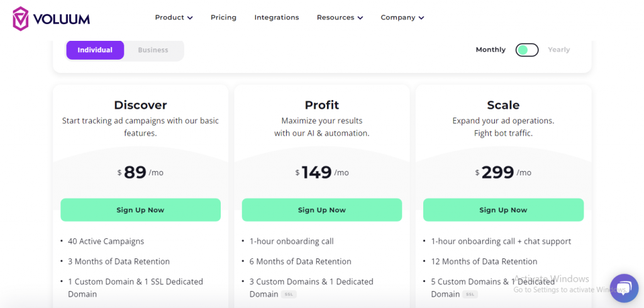The height and width of the screenshot is (308, 644).
Task: Switch to Business plan type
Action: 153,50
